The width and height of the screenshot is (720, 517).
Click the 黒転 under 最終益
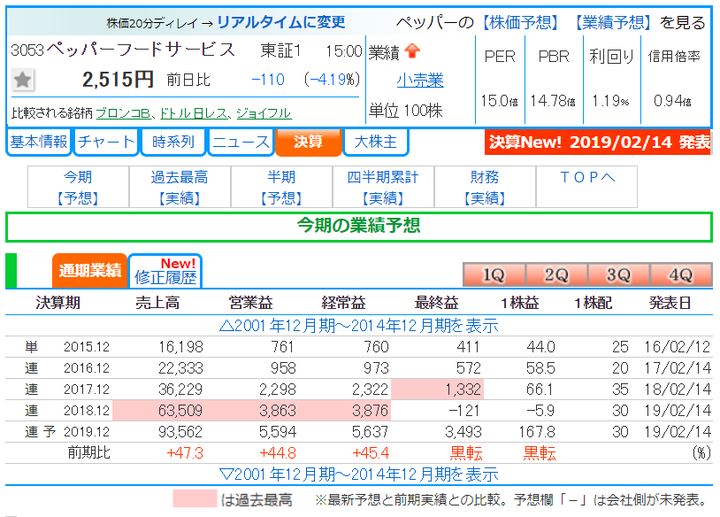466,453
